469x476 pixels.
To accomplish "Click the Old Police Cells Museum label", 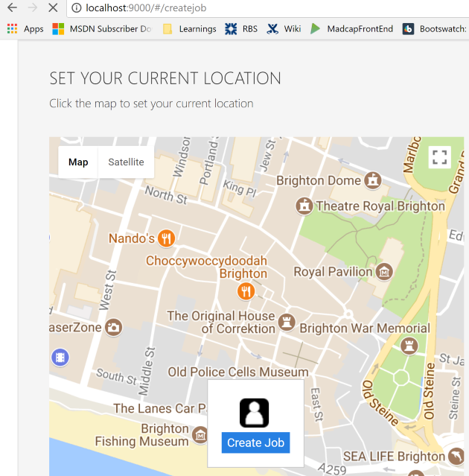I will (238, 372).
